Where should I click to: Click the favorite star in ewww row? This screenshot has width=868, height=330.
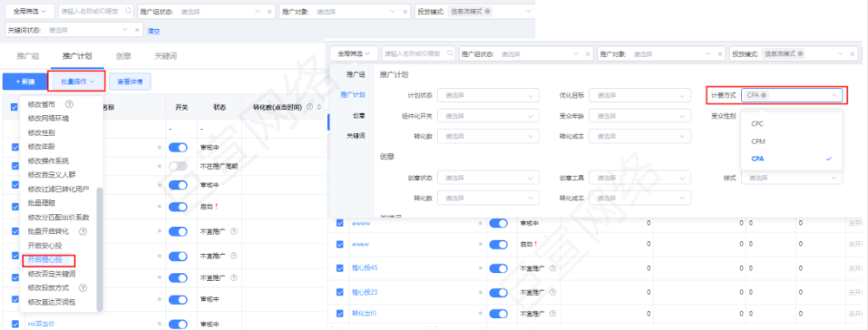481,223
